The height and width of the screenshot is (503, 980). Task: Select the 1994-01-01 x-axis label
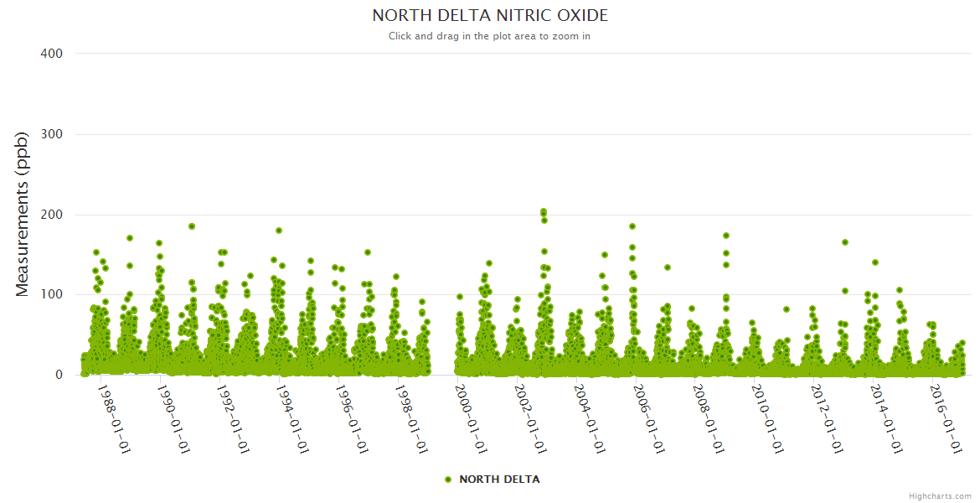click(292, 419)
